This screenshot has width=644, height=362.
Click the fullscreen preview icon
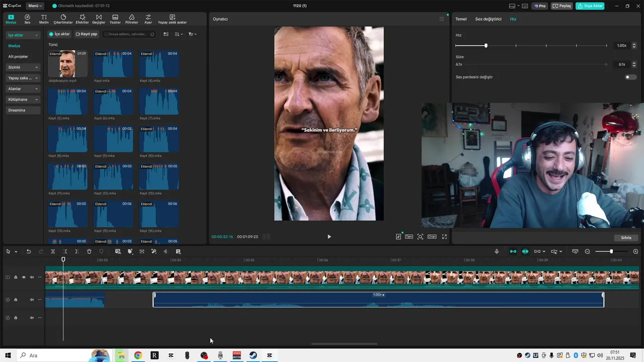click(444, 236)
